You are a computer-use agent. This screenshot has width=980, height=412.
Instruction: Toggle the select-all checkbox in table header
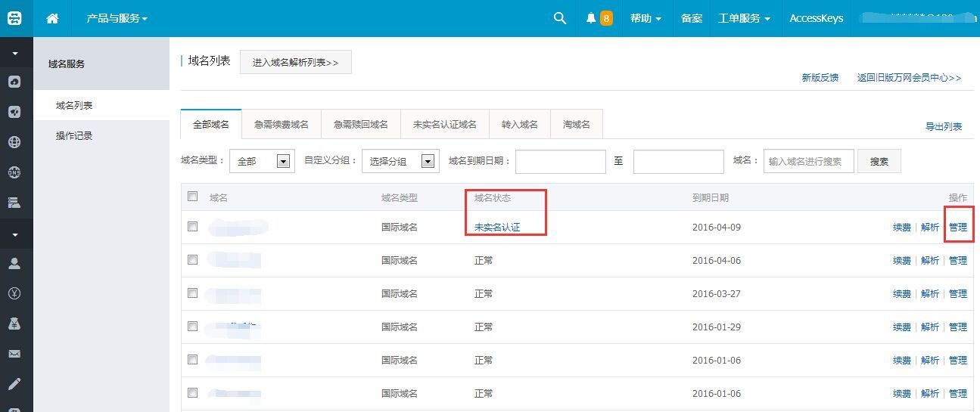(192, 197)
